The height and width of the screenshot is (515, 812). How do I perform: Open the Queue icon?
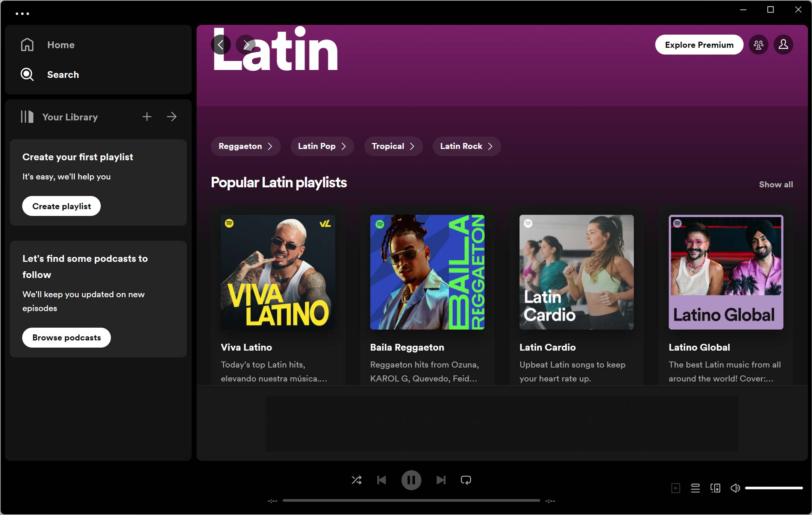(695, 488)
